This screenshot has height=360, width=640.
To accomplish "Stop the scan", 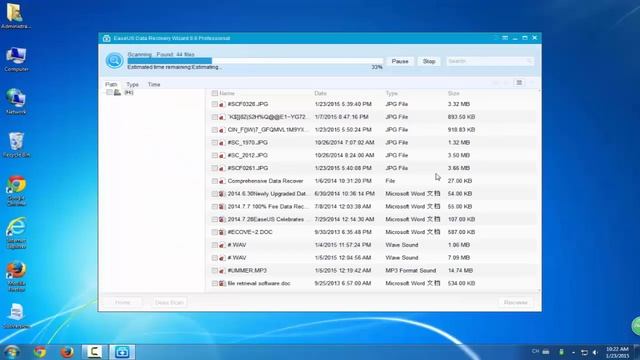I will click(x=429, y=61).
